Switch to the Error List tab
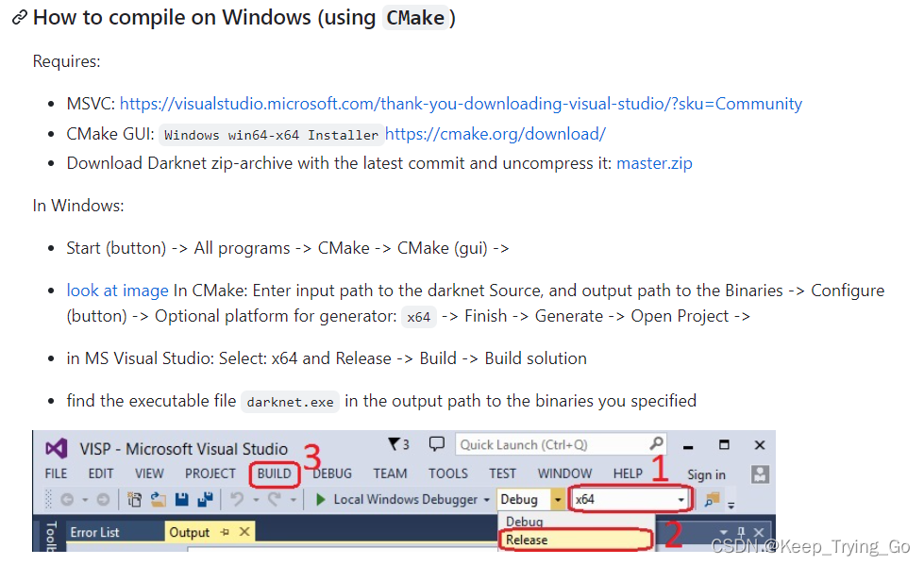The height and width of the screenshot is (565, 924). [x=94, y=531]
